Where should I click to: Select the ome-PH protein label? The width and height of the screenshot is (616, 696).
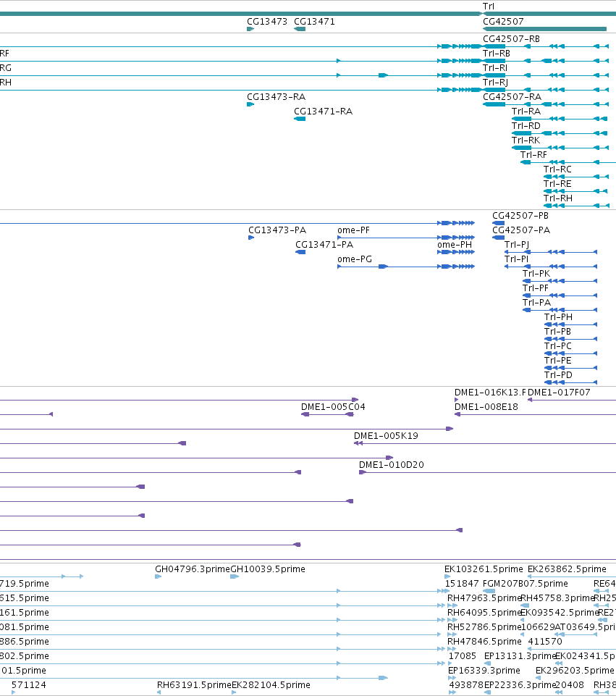pyautogui.click(x=455, y=245)
